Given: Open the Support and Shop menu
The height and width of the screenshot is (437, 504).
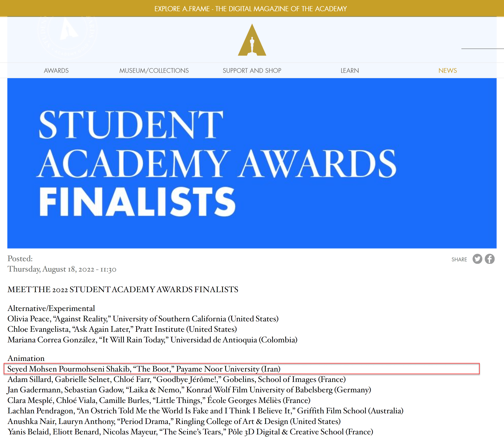Looking at the screenshot, I should (252, 70).
